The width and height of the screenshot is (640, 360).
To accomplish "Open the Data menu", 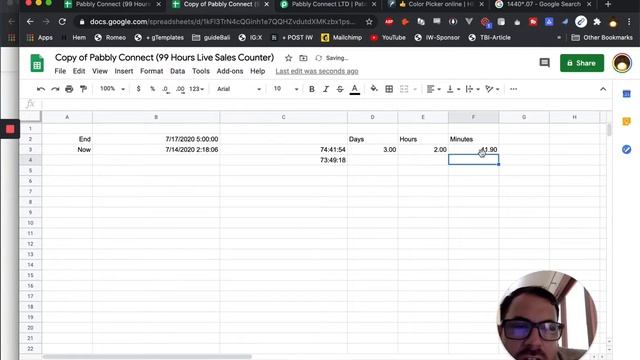I will (178, 71).
